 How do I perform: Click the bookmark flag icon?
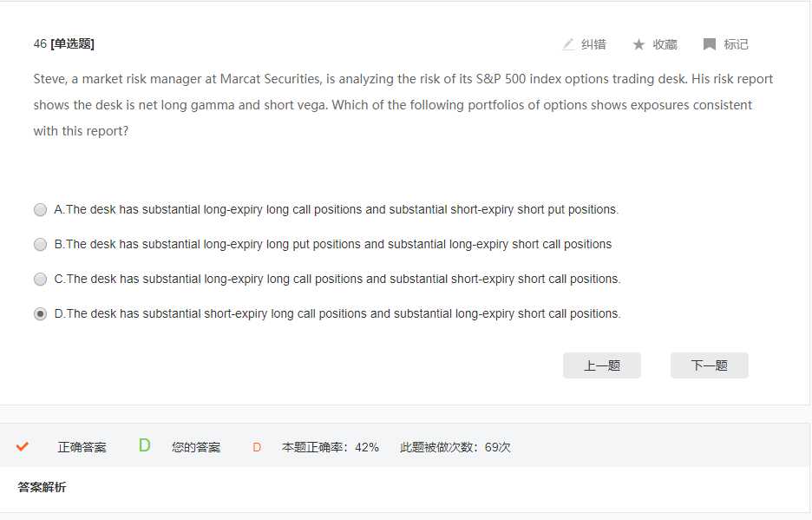point(710,44)
